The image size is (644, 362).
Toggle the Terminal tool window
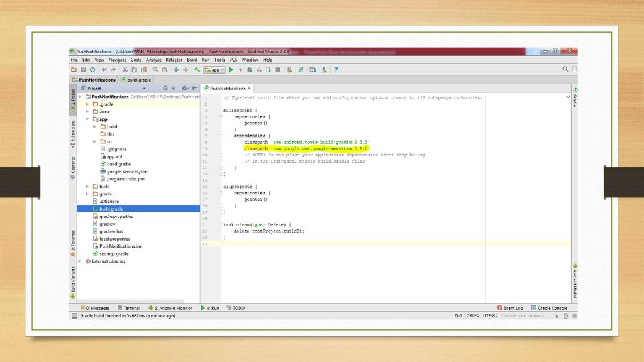pyautogui.click(x=128, y=308)
